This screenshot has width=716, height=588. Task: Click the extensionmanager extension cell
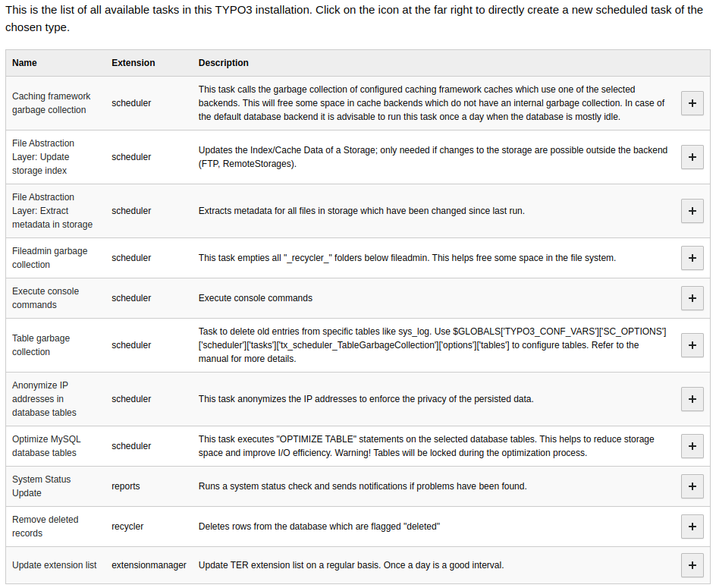[x=149, y=565]
